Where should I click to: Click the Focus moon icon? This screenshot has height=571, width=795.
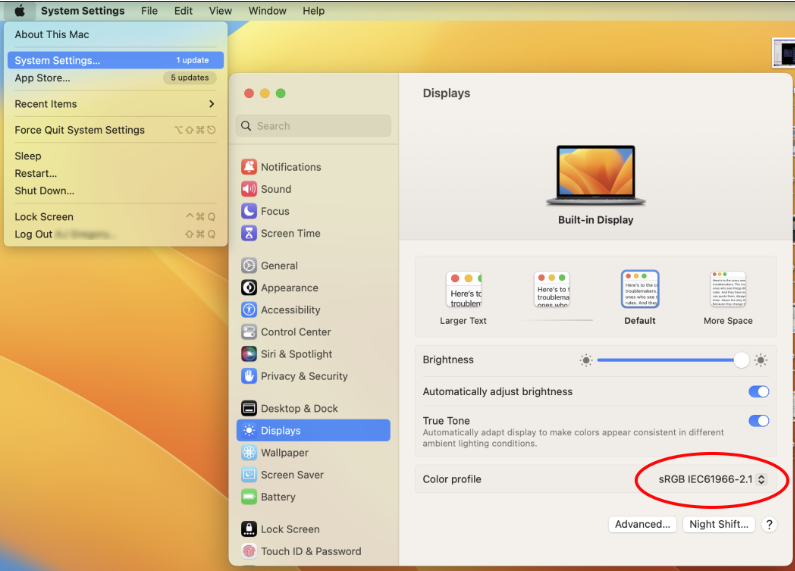pyautogui.click(x=248, y=211)
